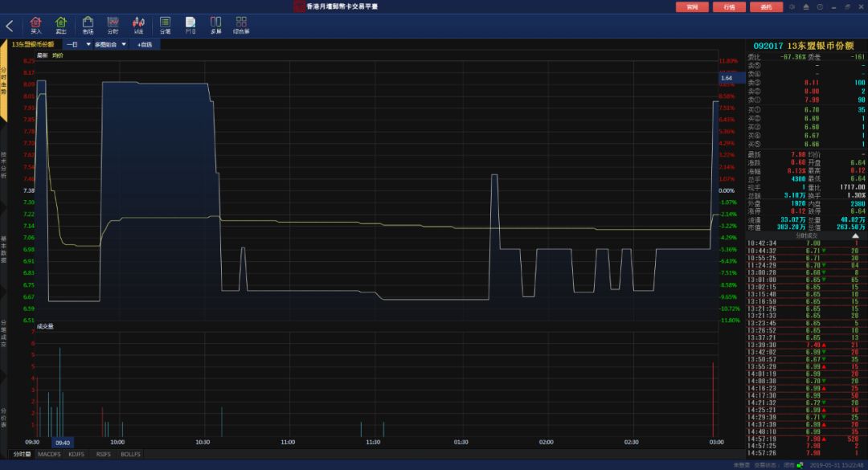Switch to the RSIFS indicator tab

click(104, 454)
